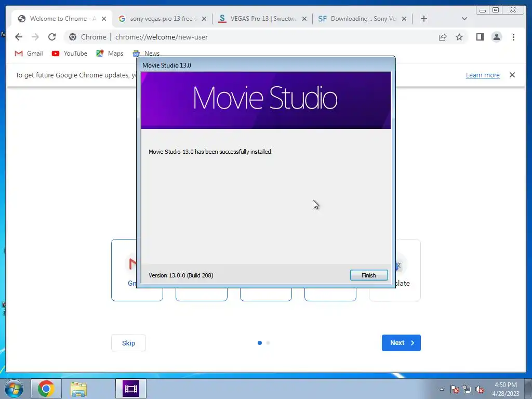
Task: Select the second page indicator dot
Action: pos(268,343)
